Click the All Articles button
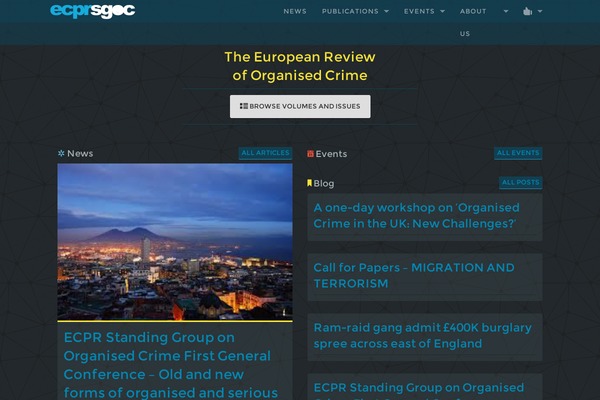The width and height of the screenshot is (600, 400). [x=265, y=153]
